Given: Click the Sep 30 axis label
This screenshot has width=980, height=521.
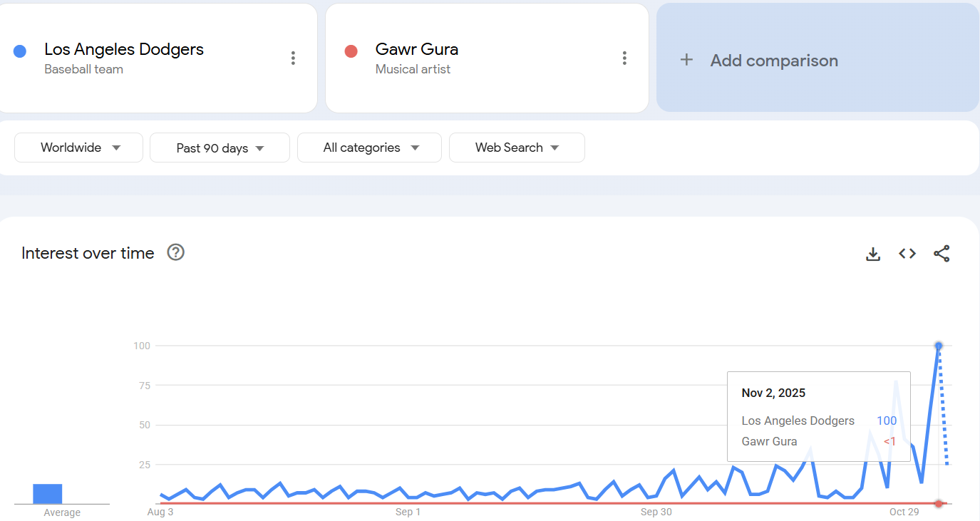Looking at the screenshot, I should point(656,512).
